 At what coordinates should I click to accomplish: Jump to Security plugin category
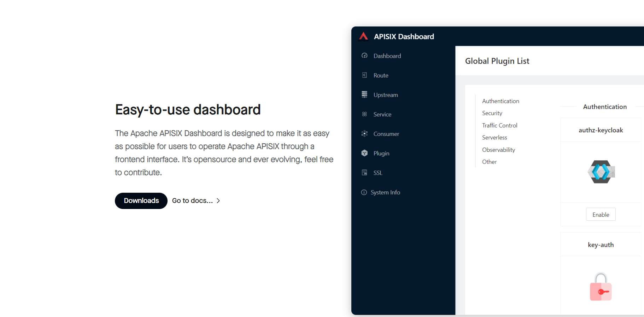(492, 113)
